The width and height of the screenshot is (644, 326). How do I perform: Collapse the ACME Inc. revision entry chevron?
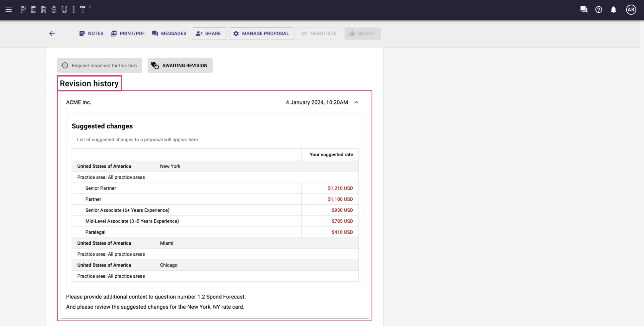[x=356, y=103]
